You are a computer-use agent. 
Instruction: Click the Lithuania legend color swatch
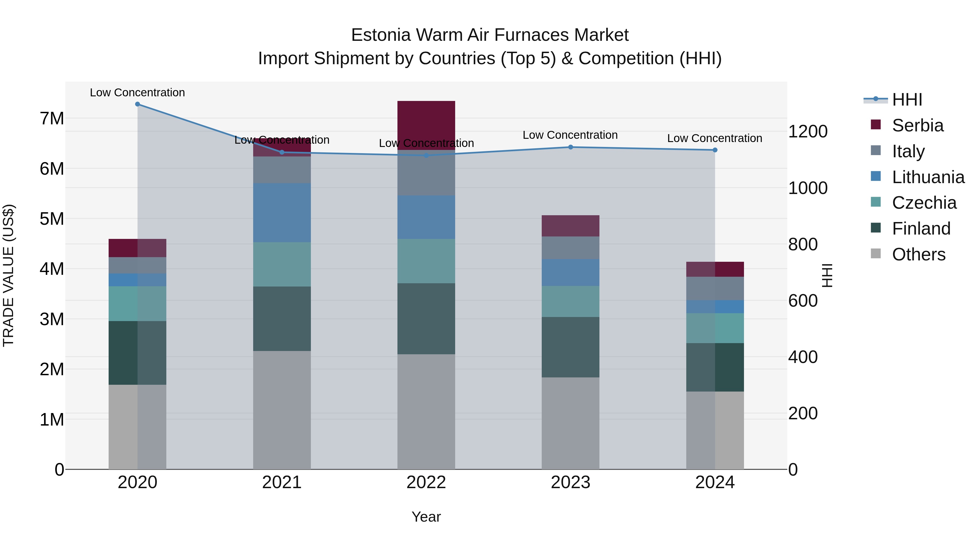(x=876, y=176)
